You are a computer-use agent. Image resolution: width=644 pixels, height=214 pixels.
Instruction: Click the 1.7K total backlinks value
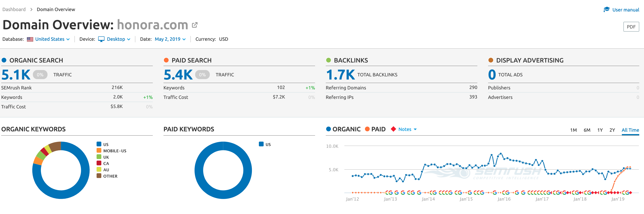[x=340, y=75]
